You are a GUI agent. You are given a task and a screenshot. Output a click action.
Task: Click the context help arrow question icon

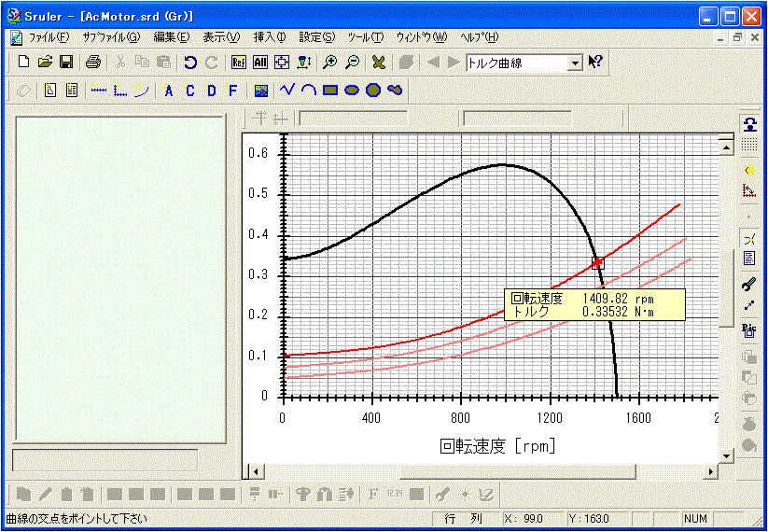[x=595, y=62]
